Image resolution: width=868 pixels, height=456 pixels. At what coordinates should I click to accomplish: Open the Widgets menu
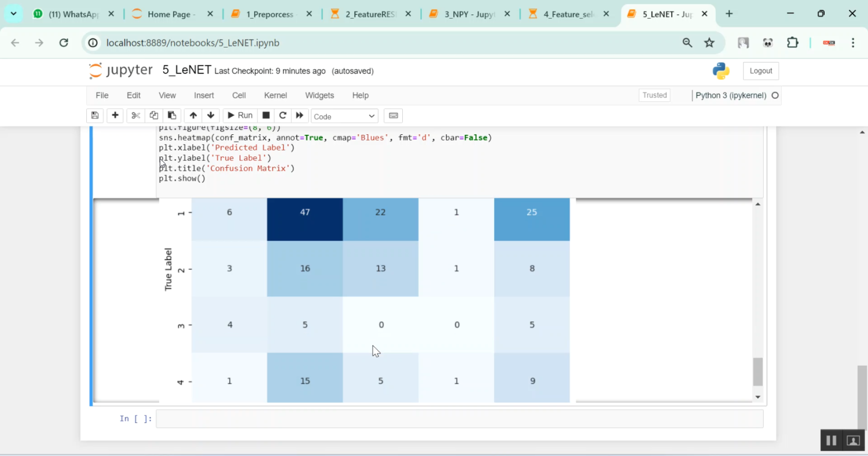pos(319,95)
